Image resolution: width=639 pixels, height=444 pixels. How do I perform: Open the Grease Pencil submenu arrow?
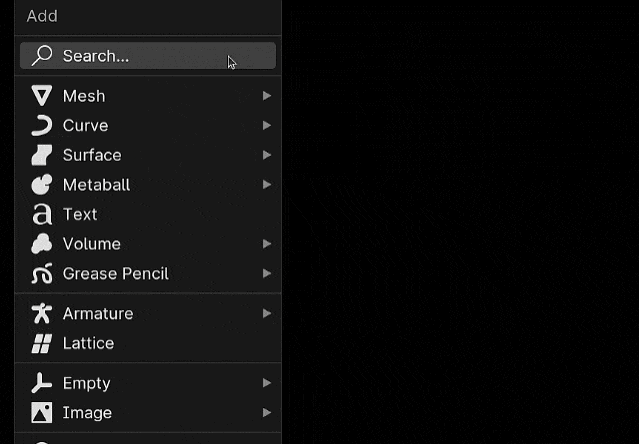click(x=267, y=273)
